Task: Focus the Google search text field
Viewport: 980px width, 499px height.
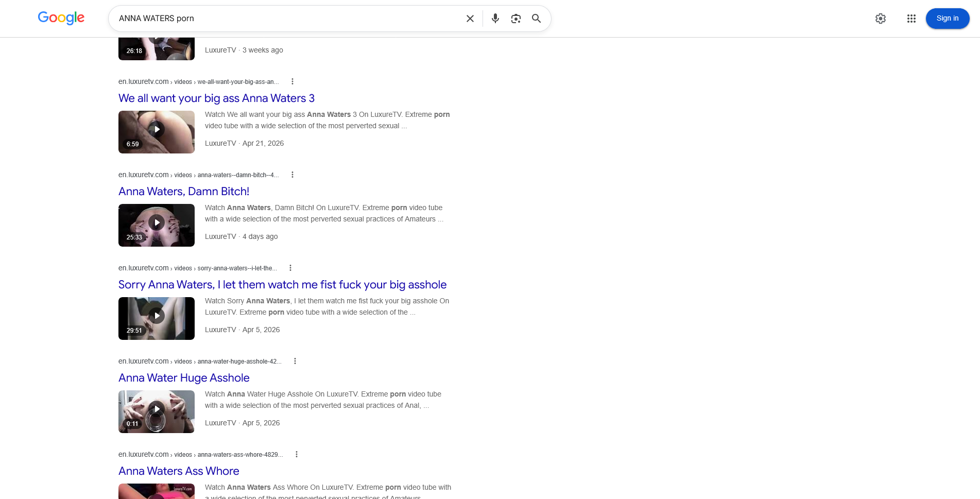Action: pos(288,19)
